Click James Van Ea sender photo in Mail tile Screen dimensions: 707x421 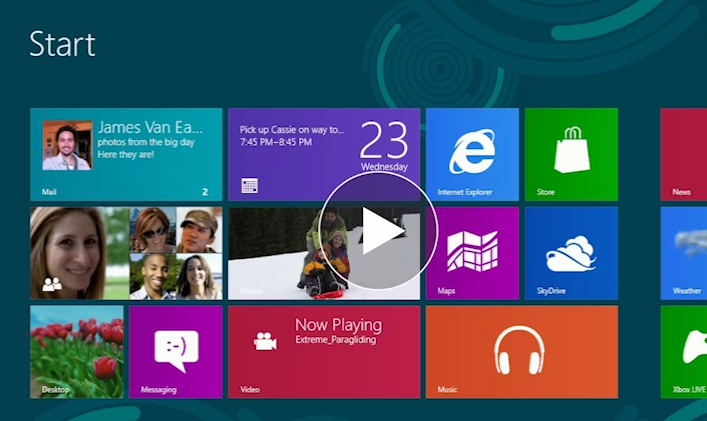point(67,145)
